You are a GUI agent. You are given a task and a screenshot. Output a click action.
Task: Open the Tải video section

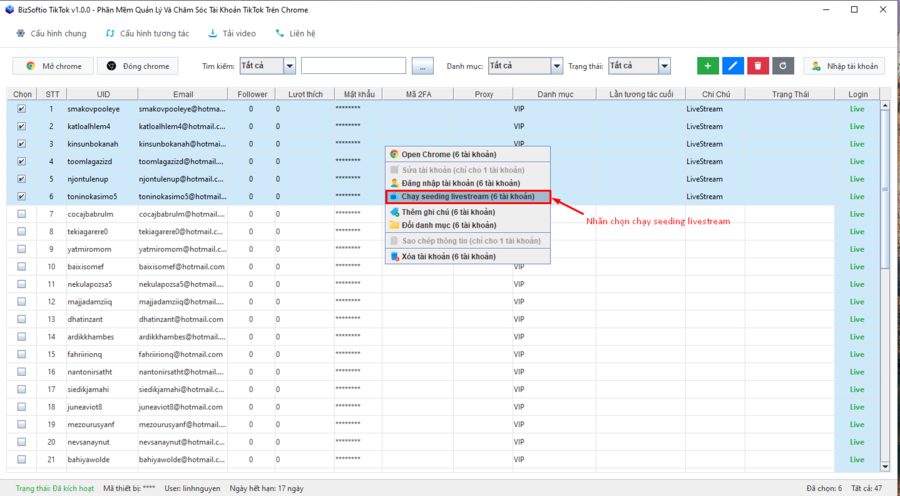point(231,33)
